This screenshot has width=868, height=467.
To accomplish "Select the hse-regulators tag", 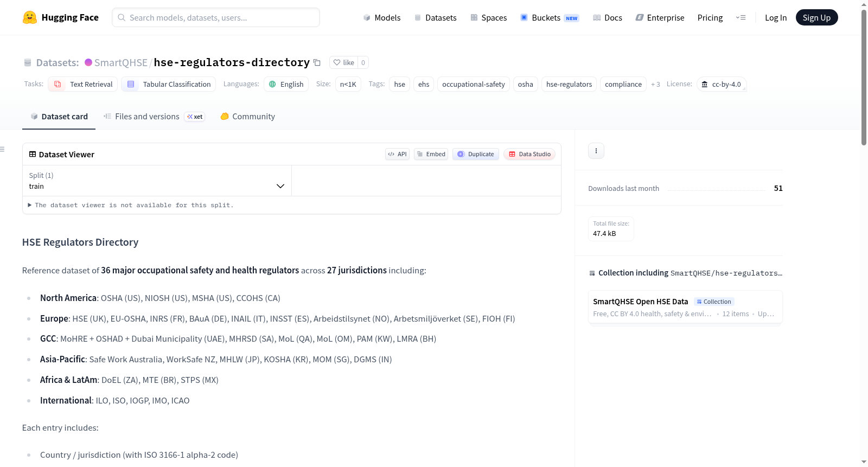I will pos(569,84).
